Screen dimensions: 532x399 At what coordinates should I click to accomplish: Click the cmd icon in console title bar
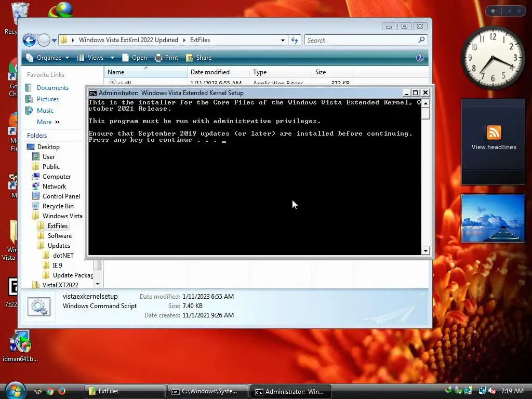coord(92,93)
